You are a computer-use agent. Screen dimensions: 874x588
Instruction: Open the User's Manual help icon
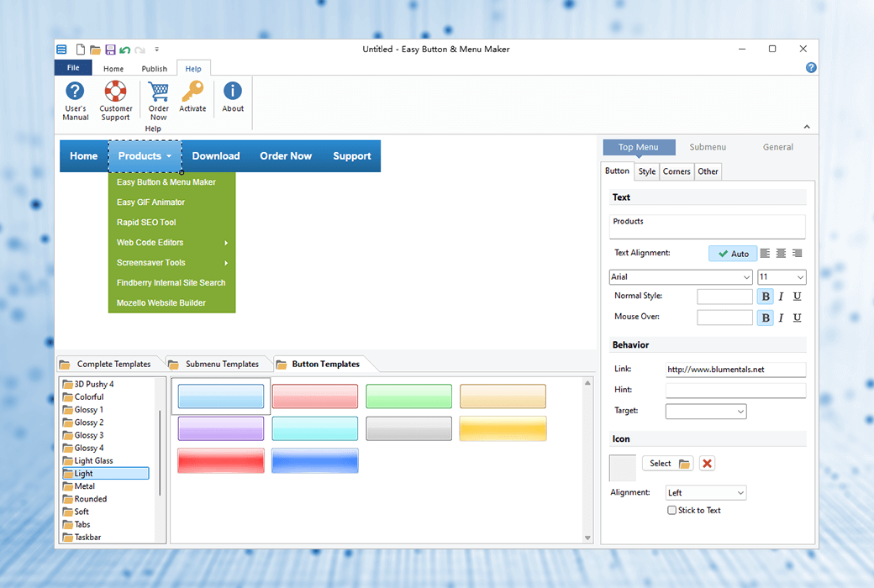tap(76, 101)
